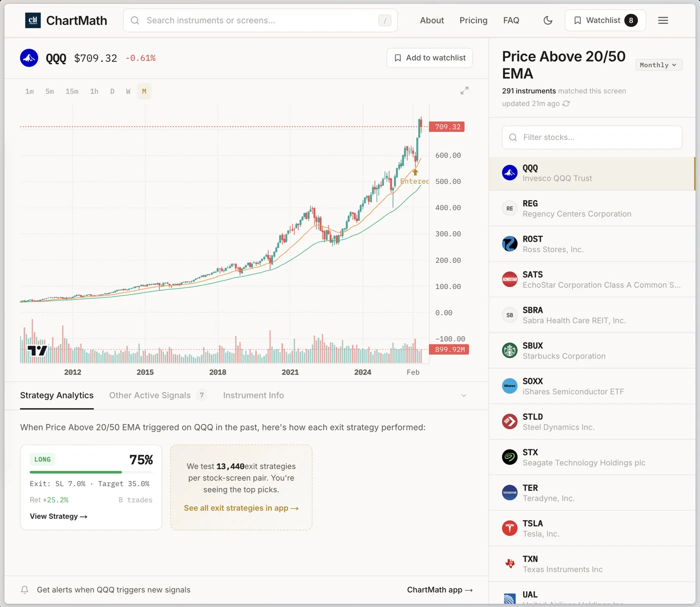Image resolution: width=700 pixels, height=607 pixels.
Task: Click the iShares SOXX logo icon
Action: (x=509, y=386)
